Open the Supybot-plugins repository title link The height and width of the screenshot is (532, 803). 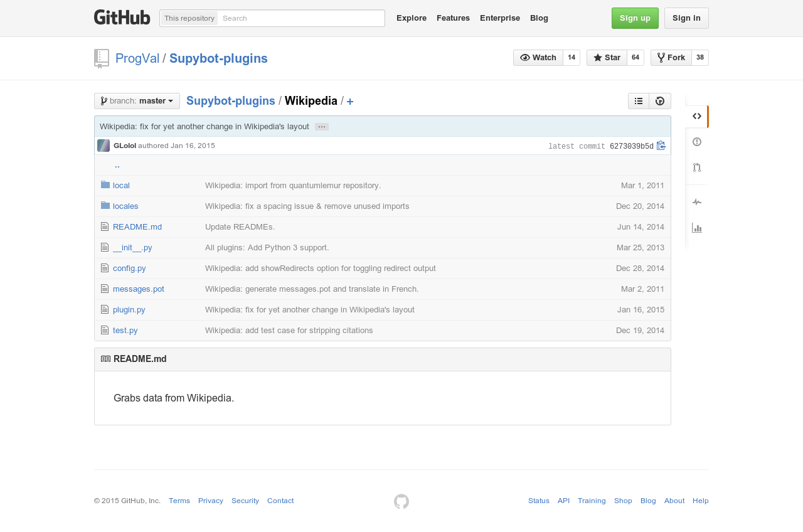click(218, 58)
